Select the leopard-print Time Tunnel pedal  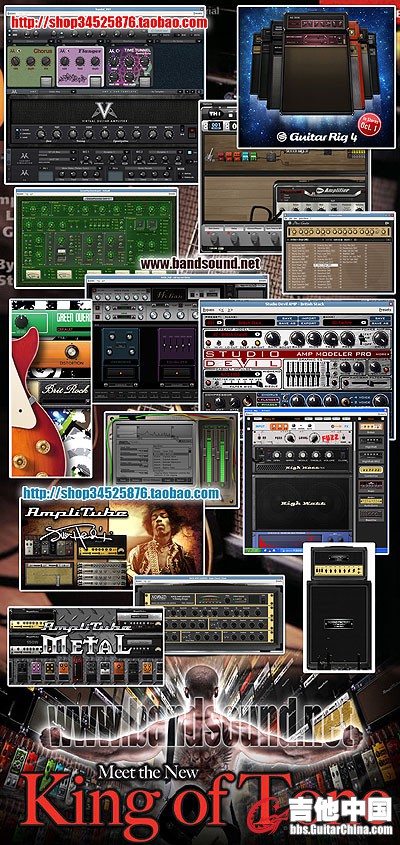click(129, 66)
